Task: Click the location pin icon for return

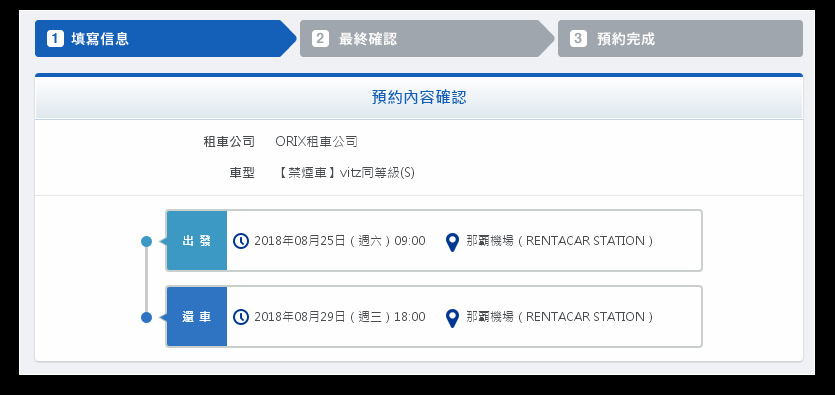Action: (452, 318)
